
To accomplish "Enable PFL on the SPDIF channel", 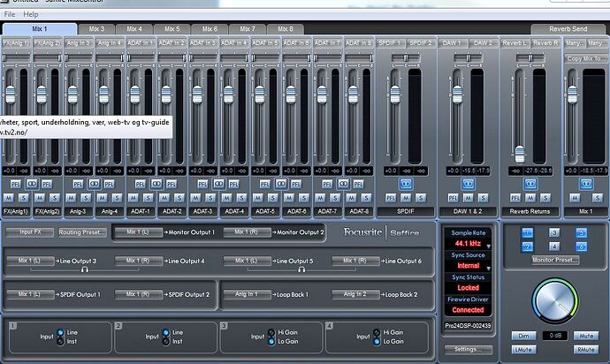I will (391, 198).
